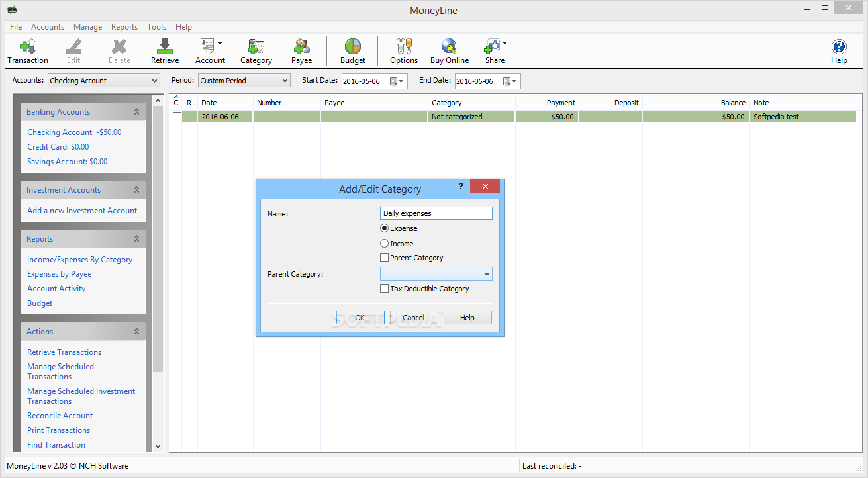Image resolution: width=868 pixels, height=478 pixels.
Task: Click the Softpedia test note cell
Action: tap(803, 117)
